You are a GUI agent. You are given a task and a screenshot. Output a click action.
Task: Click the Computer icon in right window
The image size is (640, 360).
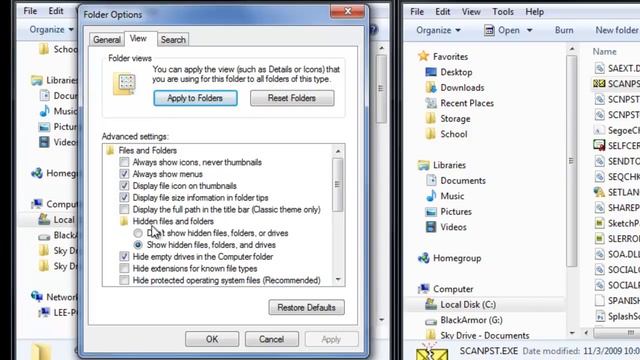point(424,289)
